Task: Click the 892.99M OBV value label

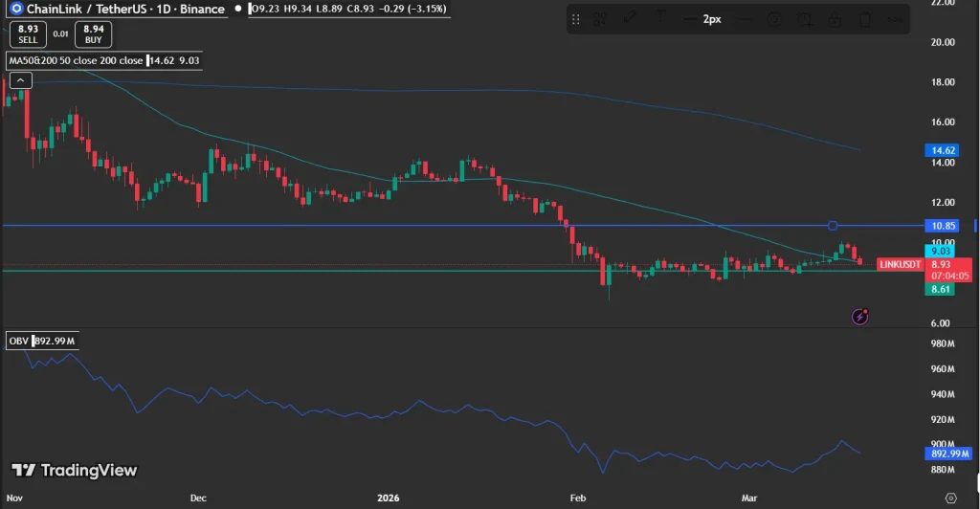Action: pos(948,454)
